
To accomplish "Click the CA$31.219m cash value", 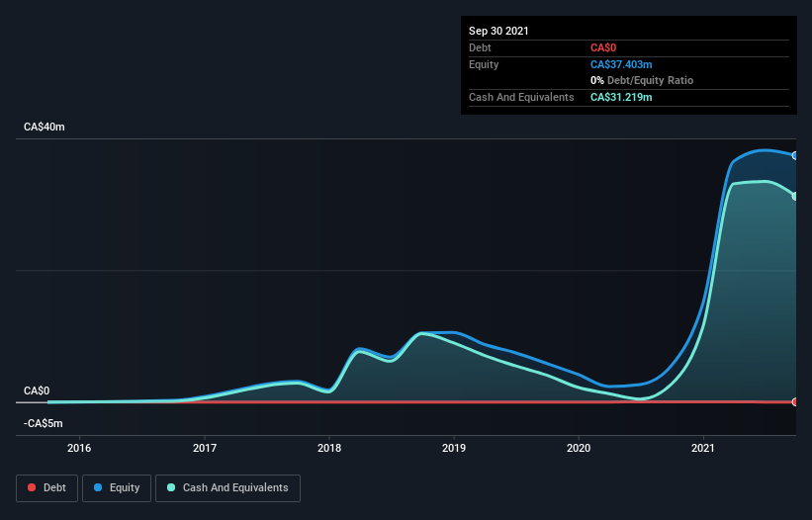I will pyautogui.click(x=621, y=97).
